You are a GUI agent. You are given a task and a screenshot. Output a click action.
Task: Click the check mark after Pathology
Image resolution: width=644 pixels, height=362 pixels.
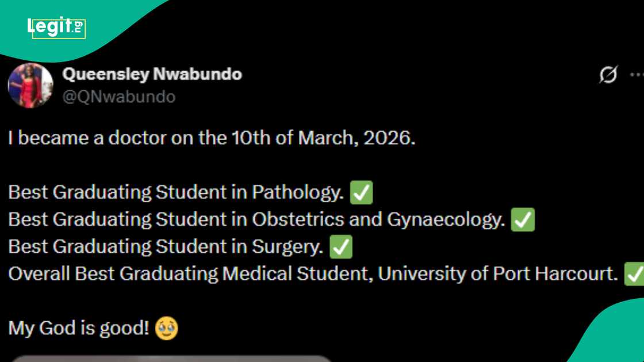(361, 192)
